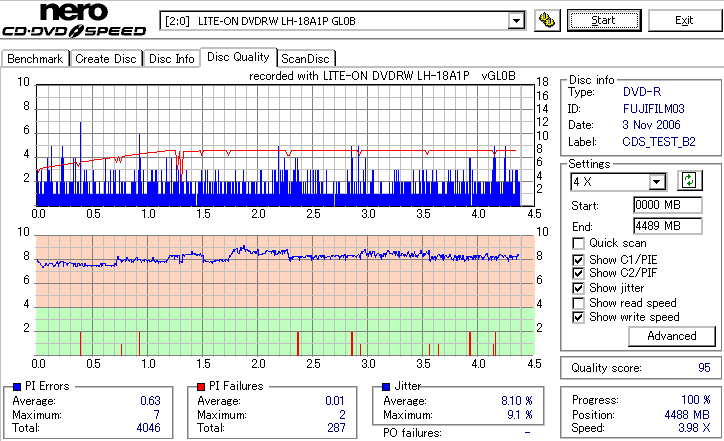This screenshot has height=441, width=724.
Task: Click the green refresh speed settings icon
Action: (x=689, y=180)
